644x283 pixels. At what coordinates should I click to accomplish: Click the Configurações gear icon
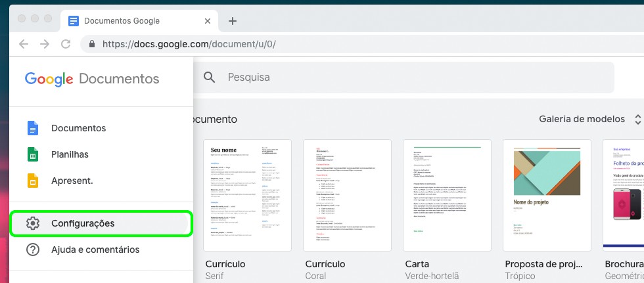33,223
